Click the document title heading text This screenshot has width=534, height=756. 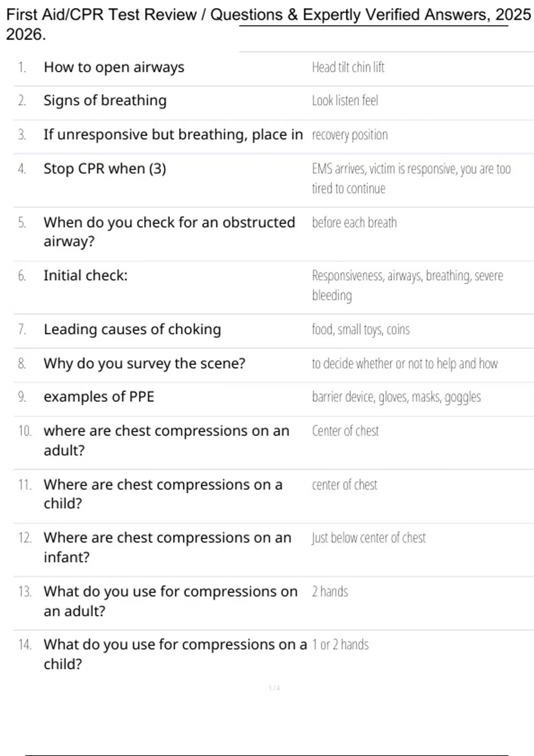point(268,24)
